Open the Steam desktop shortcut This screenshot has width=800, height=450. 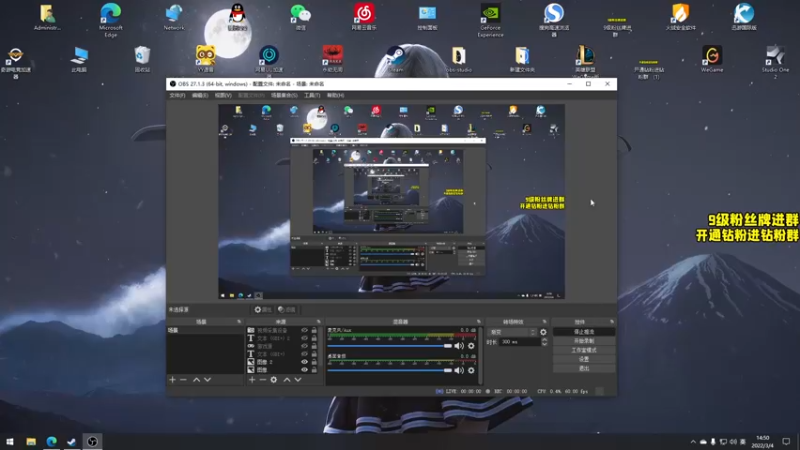(396, 59)
